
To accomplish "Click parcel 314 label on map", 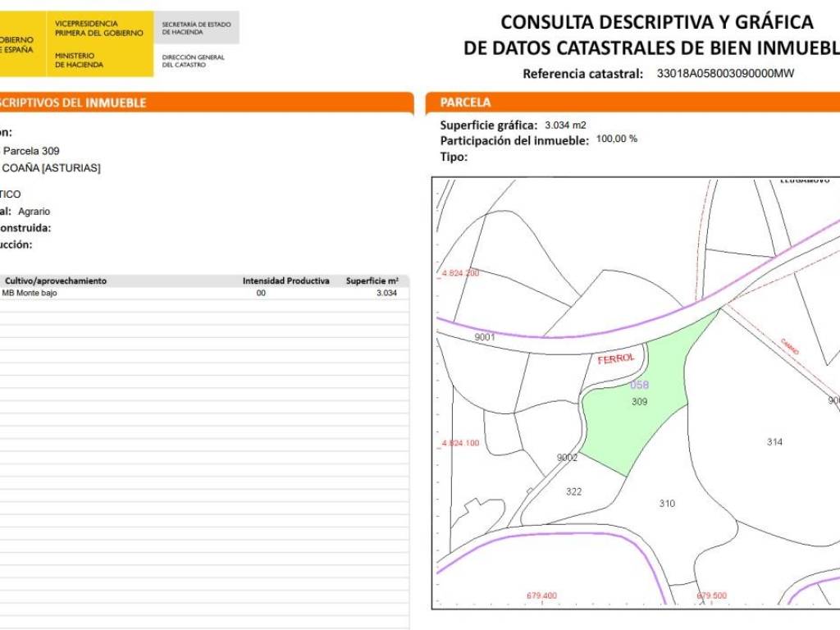I will point(774,442).
